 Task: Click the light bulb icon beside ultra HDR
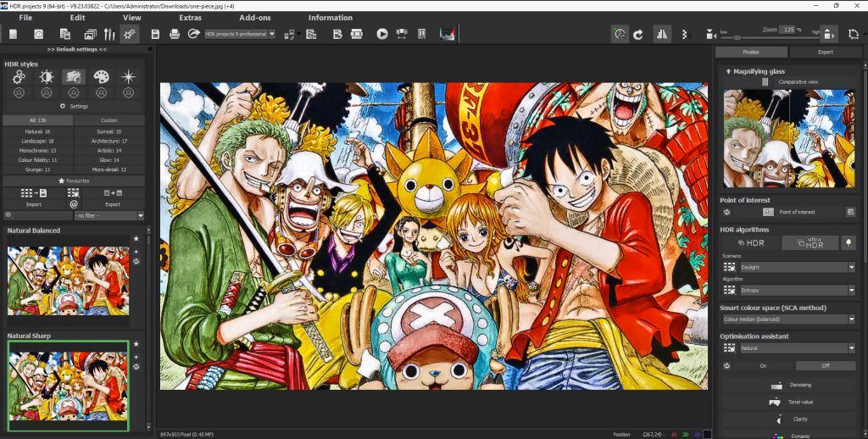[x=849, y=243]
